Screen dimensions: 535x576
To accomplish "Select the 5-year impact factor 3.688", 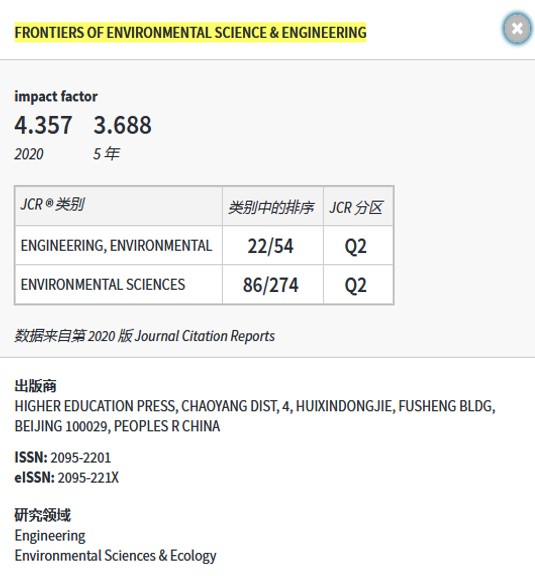I will (x=122, y=125).
